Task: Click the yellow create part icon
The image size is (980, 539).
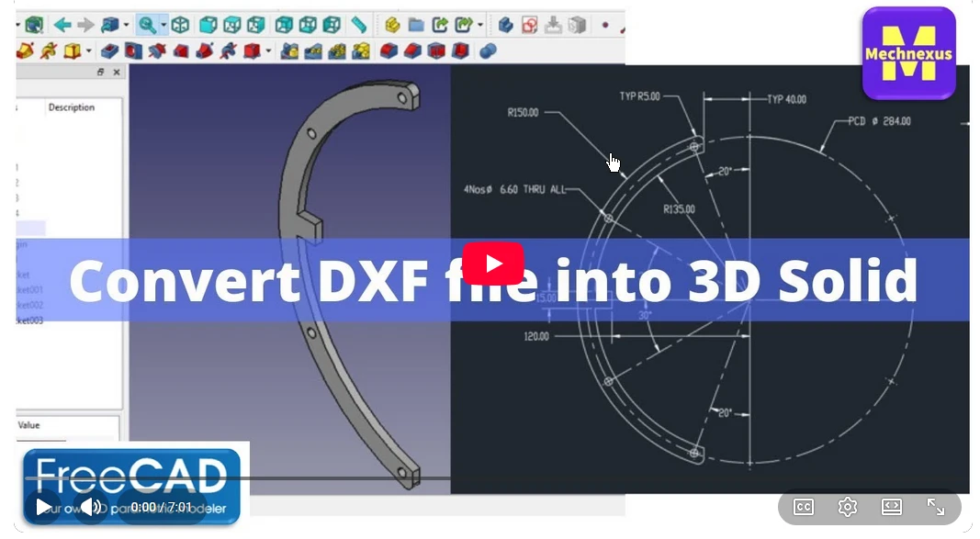Action: click(392, 25)
